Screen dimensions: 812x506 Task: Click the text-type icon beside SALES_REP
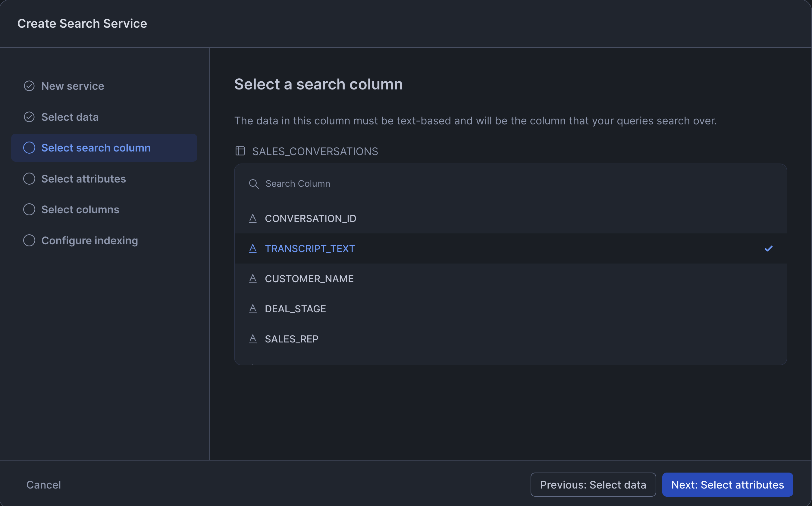click(x=253, y=339)
